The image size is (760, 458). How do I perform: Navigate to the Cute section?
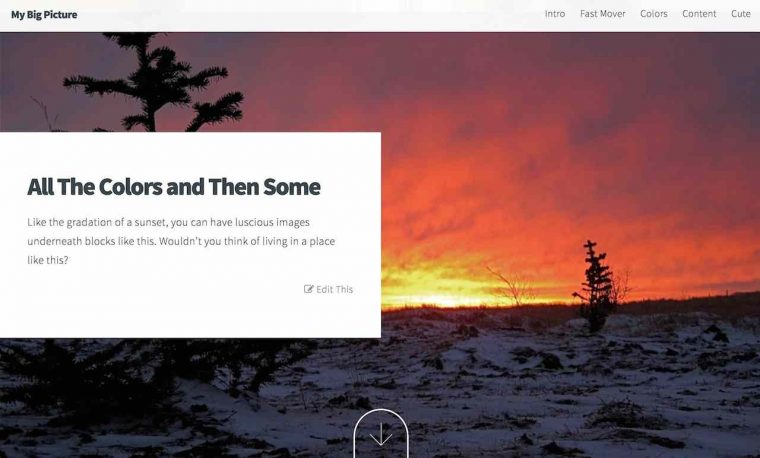740,14
